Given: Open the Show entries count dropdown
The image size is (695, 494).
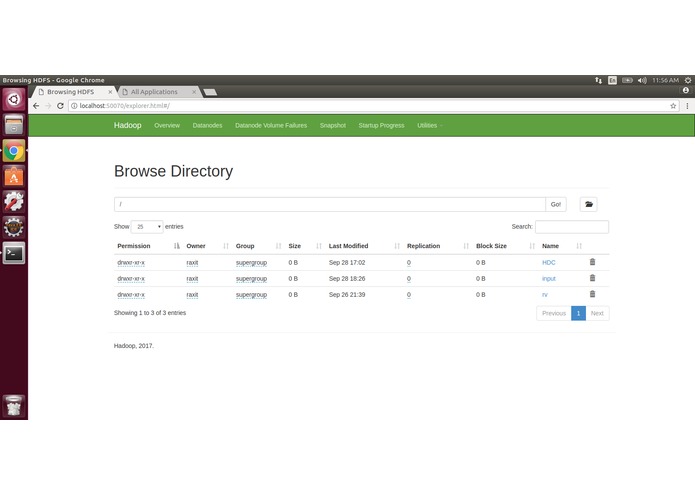Looking at the screenshot, I should (147, 227).
